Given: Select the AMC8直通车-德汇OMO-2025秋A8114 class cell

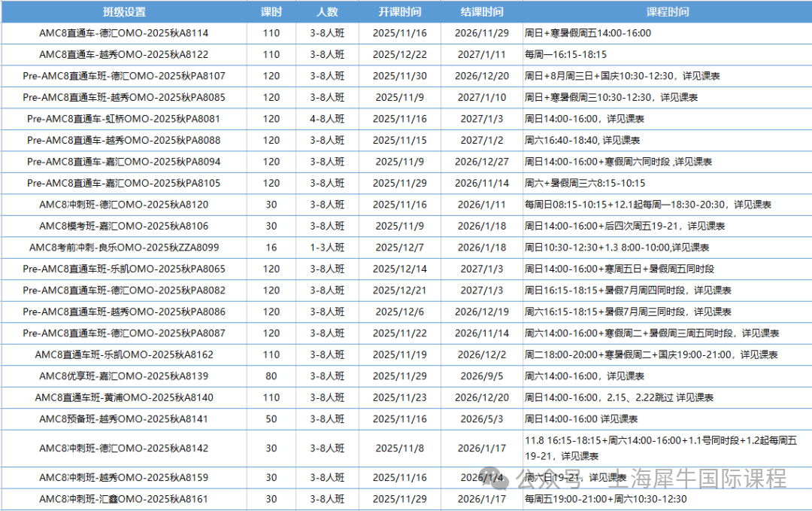Looking at the screenshot, I should [x=124, y=33].
